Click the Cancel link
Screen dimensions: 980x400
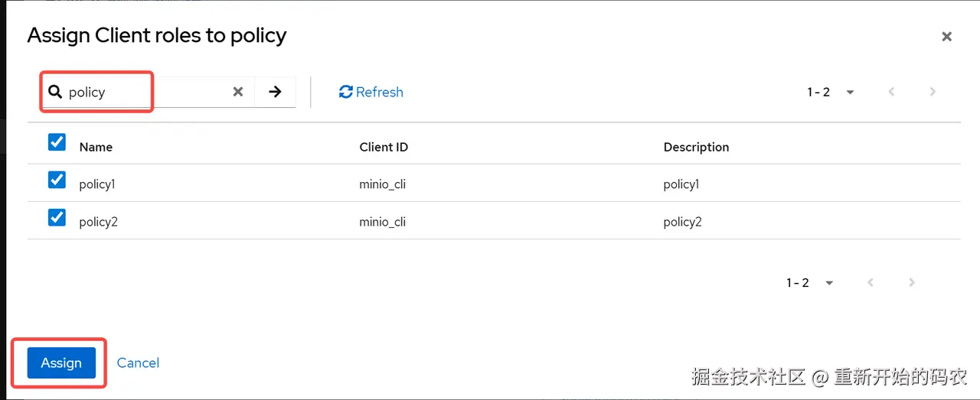pyautogui.click(x=138, y=363)
